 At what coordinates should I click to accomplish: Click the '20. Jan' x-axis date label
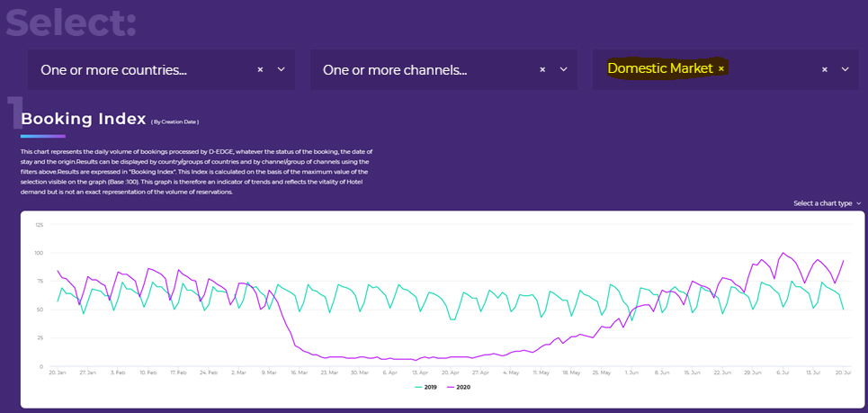point(58,372)
